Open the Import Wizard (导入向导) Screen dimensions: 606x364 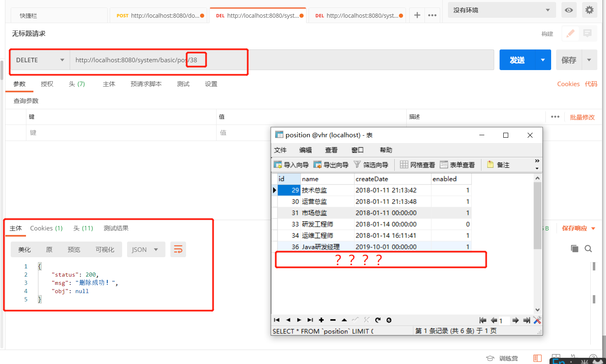click(291, 164)
